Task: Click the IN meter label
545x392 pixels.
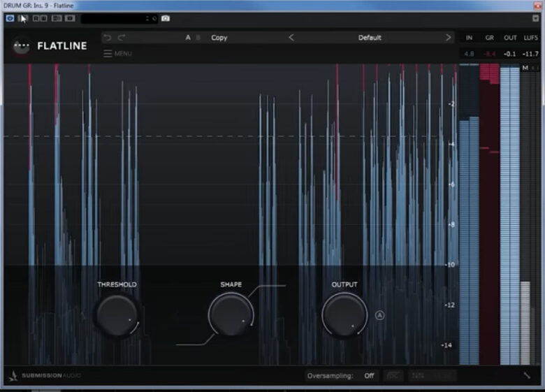Action: click(469, 38)
